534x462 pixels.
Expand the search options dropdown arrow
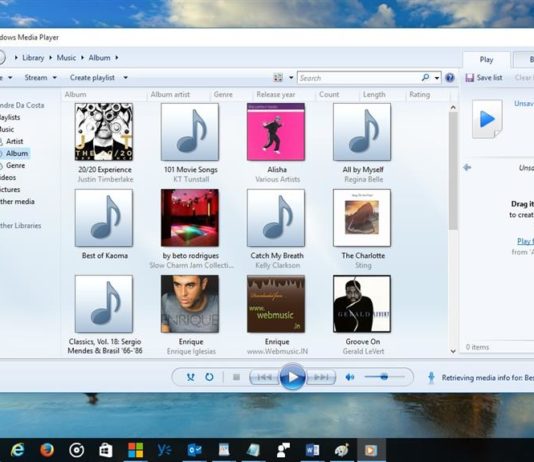[x=437, y=78]
